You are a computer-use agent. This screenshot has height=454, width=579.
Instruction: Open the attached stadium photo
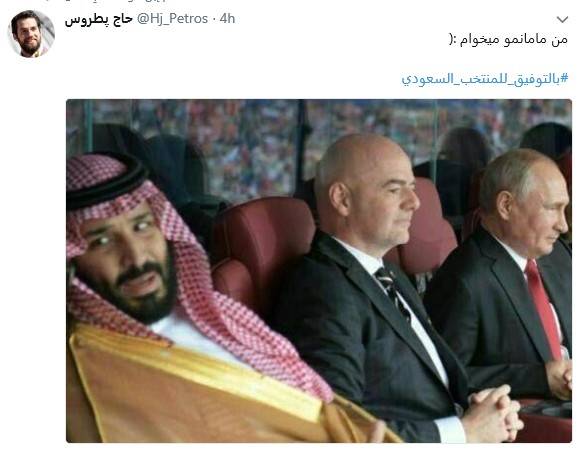point(319,271)
